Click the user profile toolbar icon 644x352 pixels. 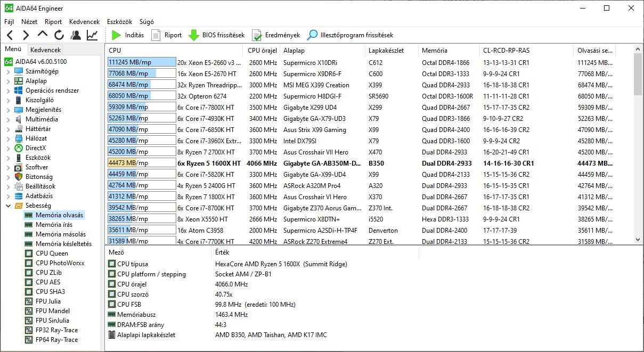76,35
